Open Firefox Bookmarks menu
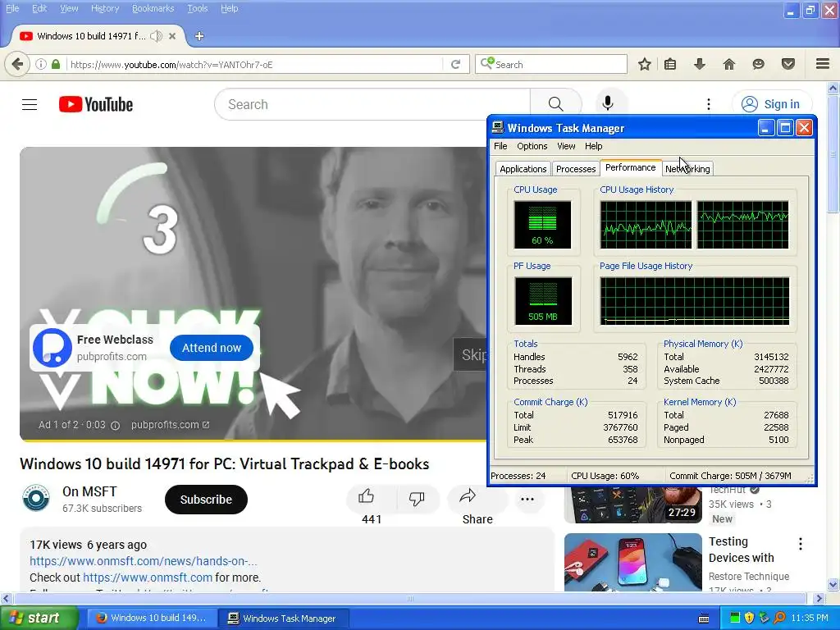The image size is (840, 630). 153,8
